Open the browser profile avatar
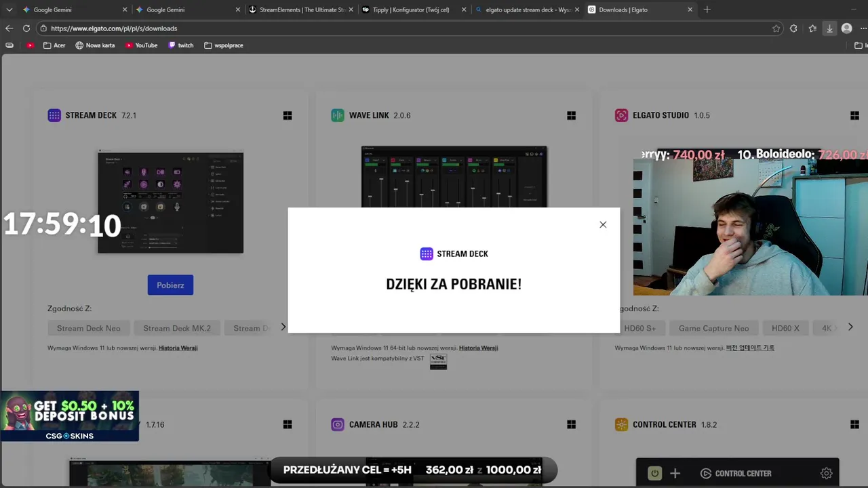868x488 pixels. coord(846,28)
